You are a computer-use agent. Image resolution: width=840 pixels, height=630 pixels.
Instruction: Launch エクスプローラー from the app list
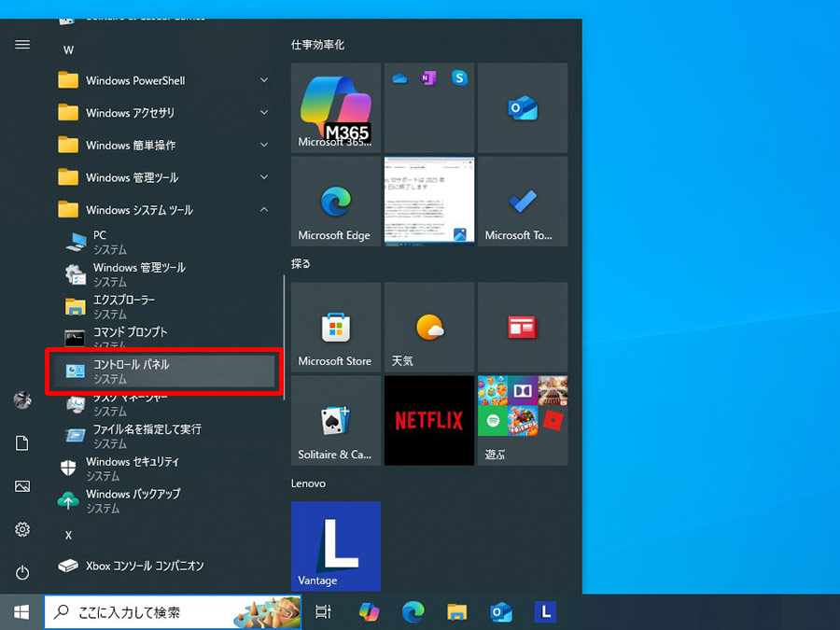(162, 306)
